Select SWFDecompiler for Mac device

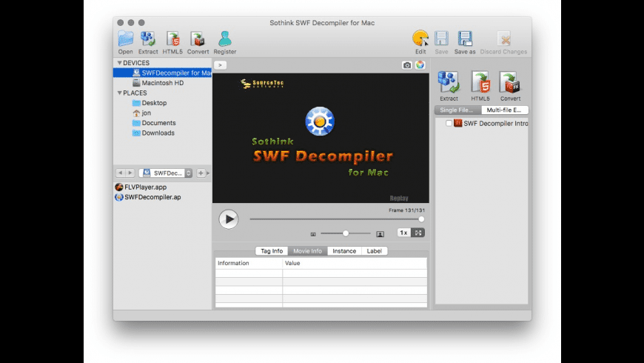[163, 73]
